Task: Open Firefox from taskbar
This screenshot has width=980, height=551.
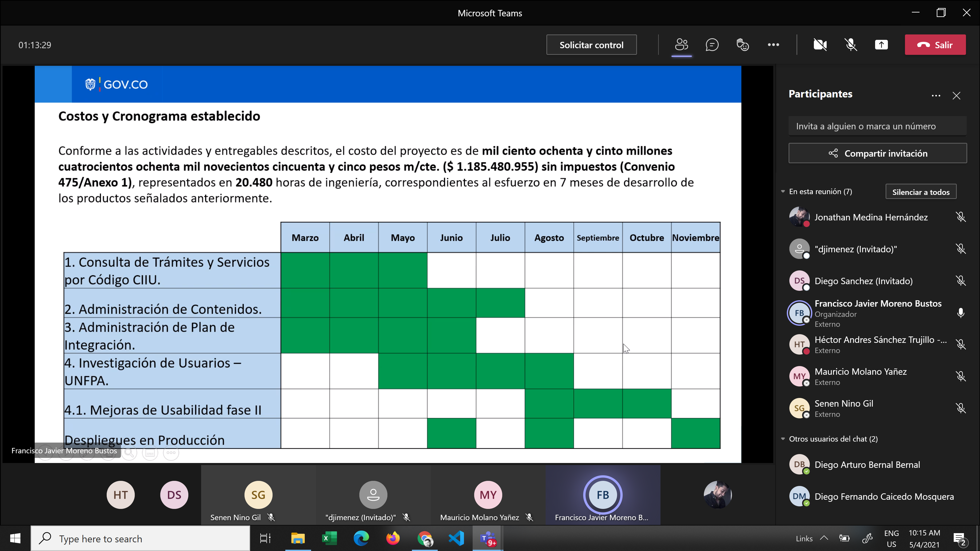Action: (393, 539)
